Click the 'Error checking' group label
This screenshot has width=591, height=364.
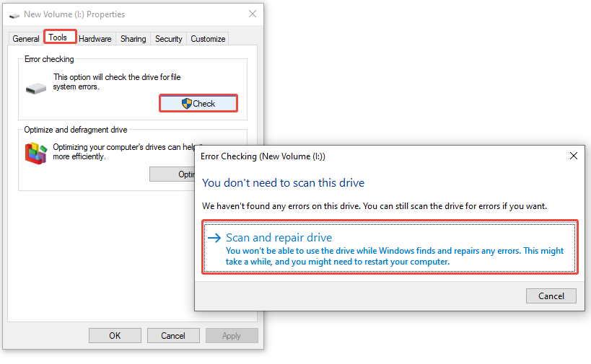(49, 59)
